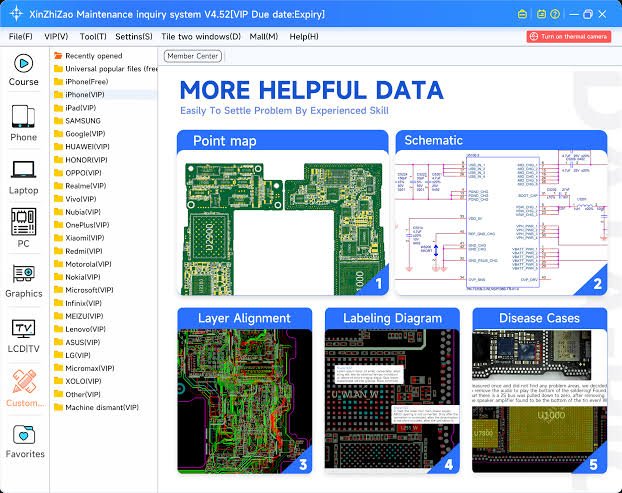Expand the HUAWEI(VIP) folder
The height and width of the screenshot is (493, 622).
click(x=86, y=147)
